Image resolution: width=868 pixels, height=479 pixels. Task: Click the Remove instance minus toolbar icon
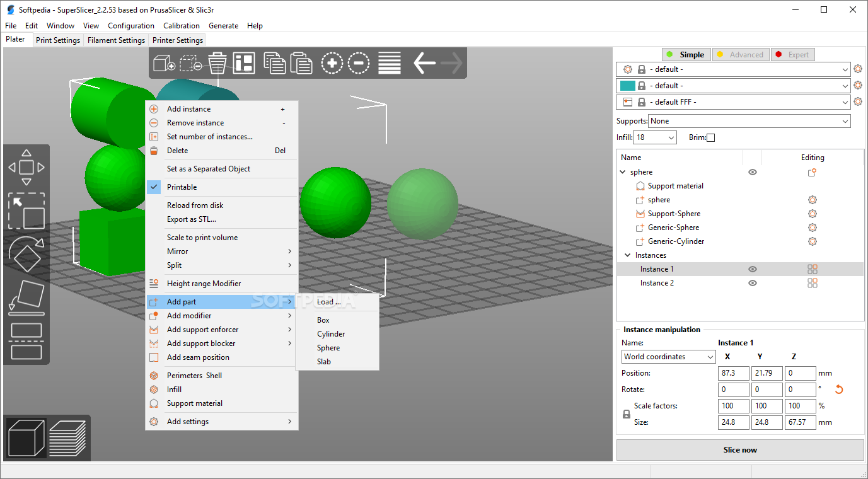(x=359, y=63)
